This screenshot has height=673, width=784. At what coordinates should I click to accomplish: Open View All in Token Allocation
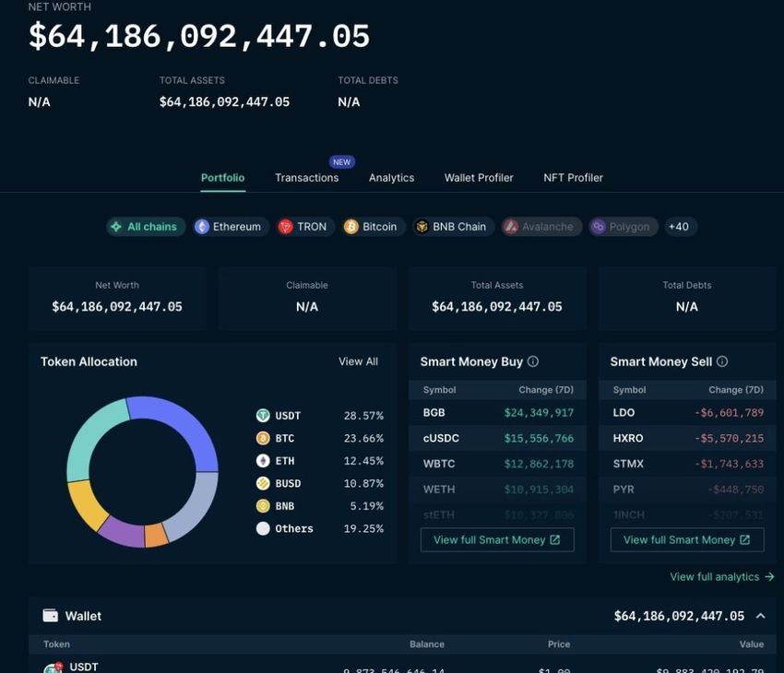[358, 361]
